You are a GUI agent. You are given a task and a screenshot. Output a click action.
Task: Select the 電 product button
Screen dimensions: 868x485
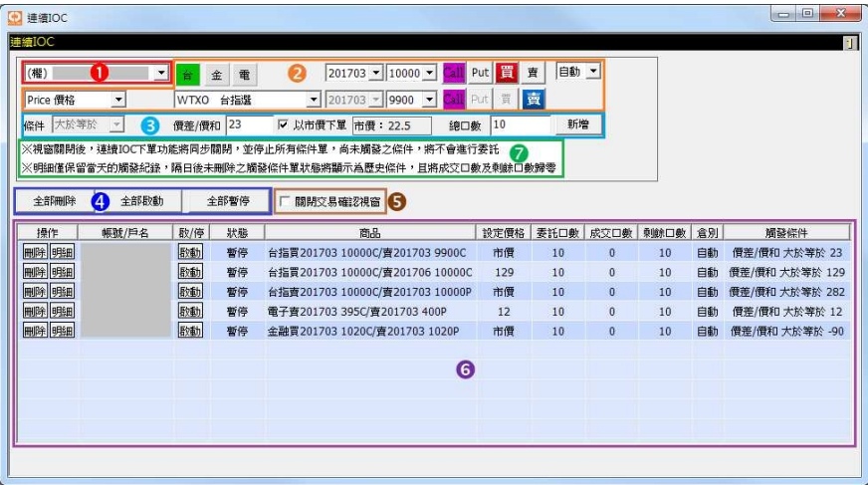tap(244, 74)
